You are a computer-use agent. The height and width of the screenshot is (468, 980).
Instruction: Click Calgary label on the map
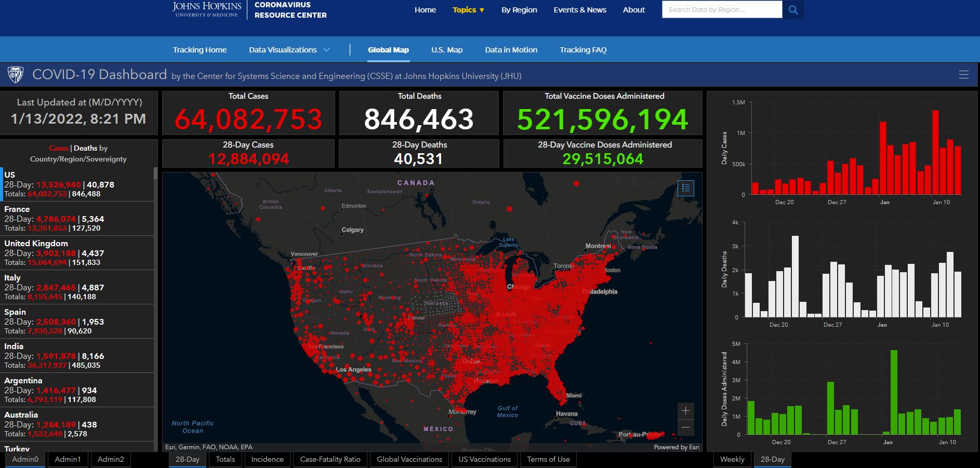352,230
